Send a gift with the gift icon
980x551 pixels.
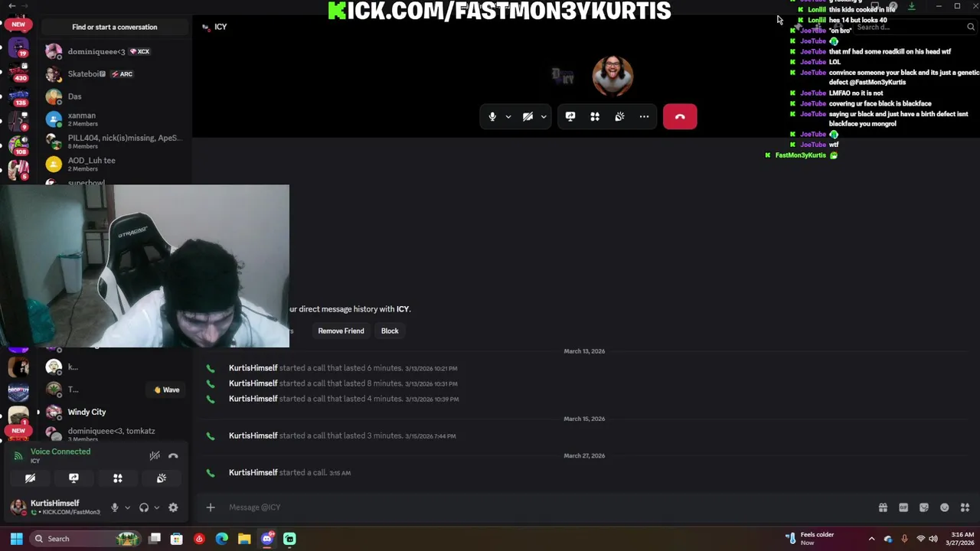(x=883, y=507)
